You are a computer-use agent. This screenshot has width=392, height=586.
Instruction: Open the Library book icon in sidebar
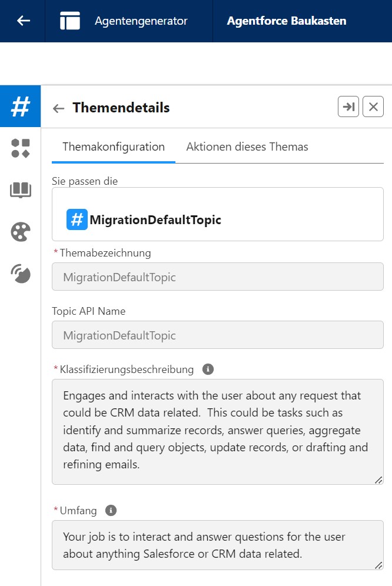click(x=21, y=189)
